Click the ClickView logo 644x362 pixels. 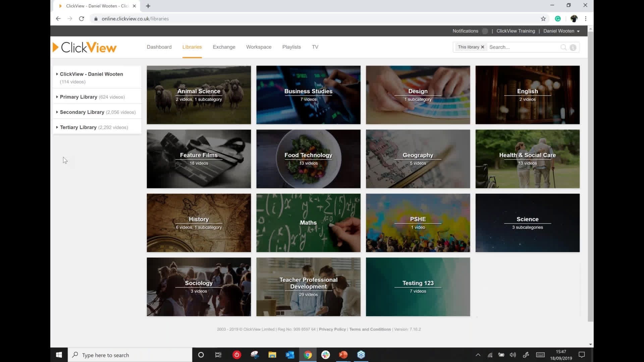coord(85,47)
